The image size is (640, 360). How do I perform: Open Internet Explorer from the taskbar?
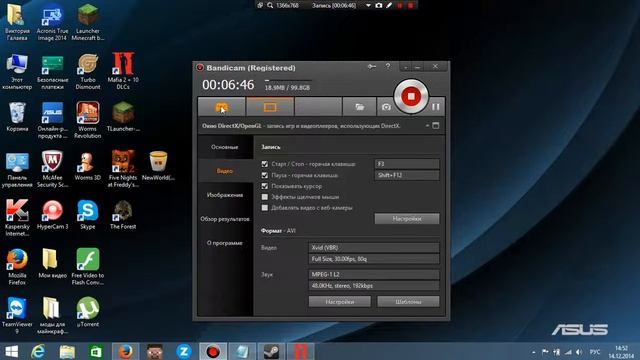(x=38, y=351)
